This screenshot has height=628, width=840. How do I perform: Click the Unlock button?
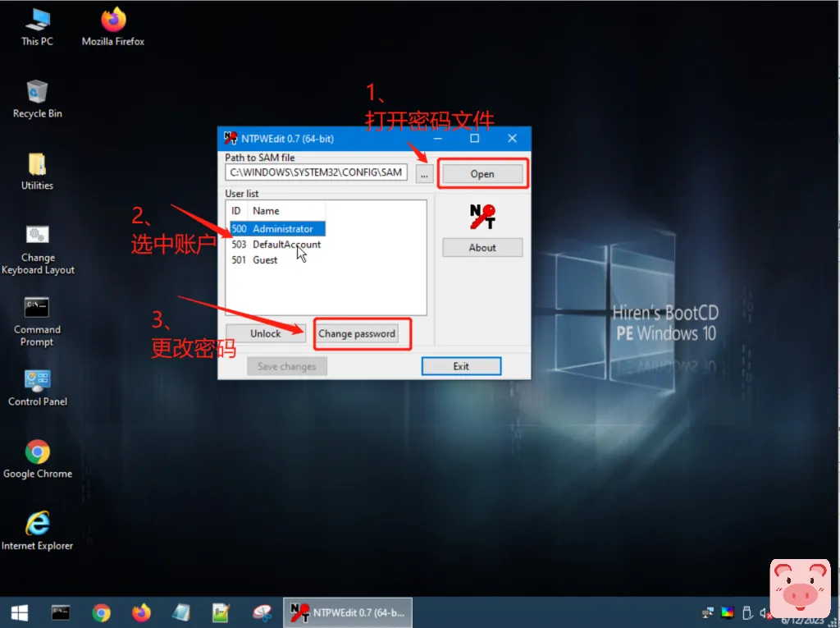pos(265,333)
